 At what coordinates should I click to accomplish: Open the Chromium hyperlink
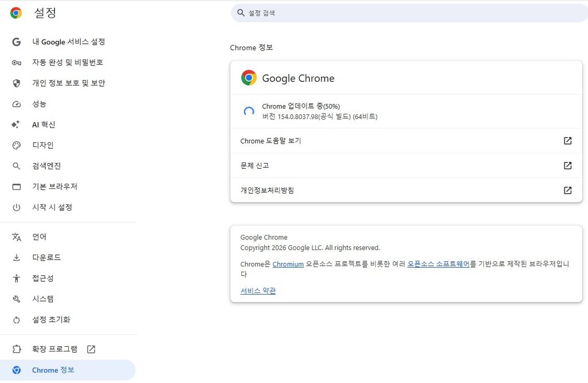(x=288, y=264)
